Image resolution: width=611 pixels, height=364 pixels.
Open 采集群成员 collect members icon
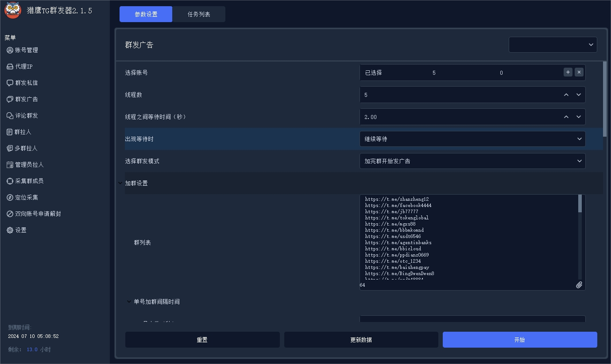10,181
